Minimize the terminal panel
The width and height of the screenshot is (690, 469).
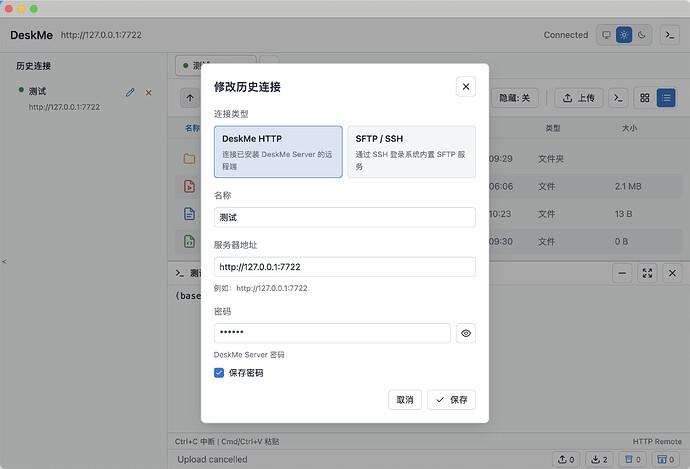pyautogui.click(x=622, y=273)
